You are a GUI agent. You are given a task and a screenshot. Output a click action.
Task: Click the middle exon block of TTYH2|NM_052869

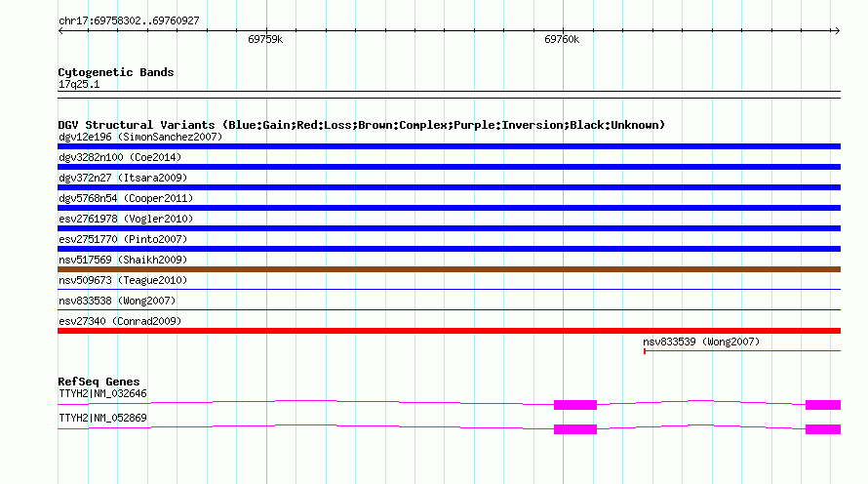(575, 429)
